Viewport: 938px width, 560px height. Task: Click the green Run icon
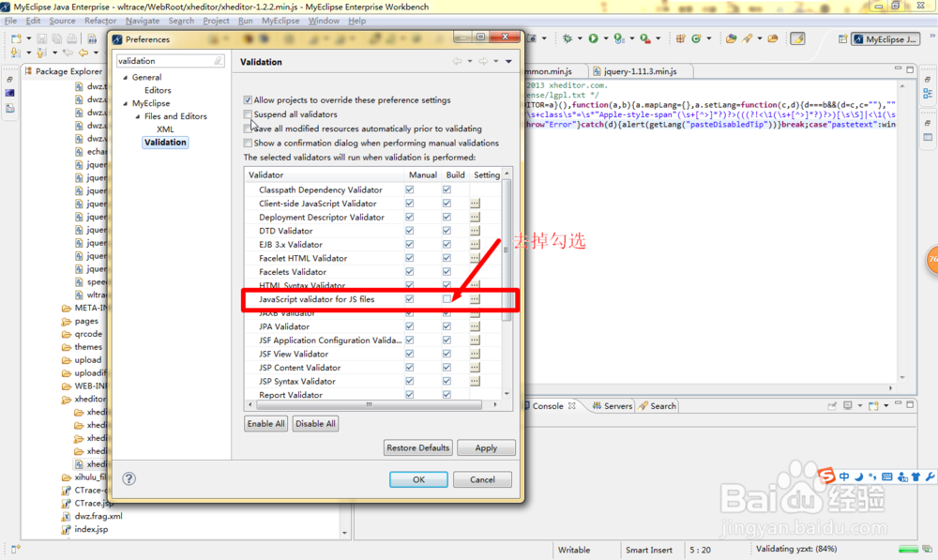[x=593, y=38]
